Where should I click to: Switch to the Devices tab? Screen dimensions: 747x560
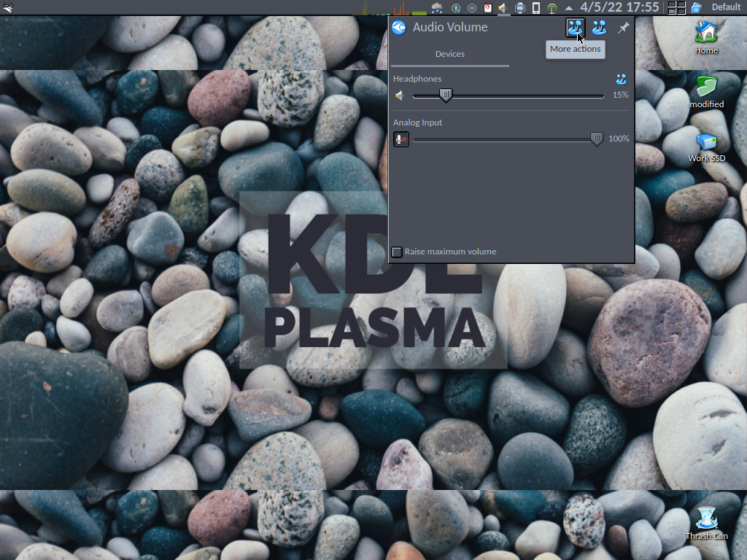coord(449,54)
